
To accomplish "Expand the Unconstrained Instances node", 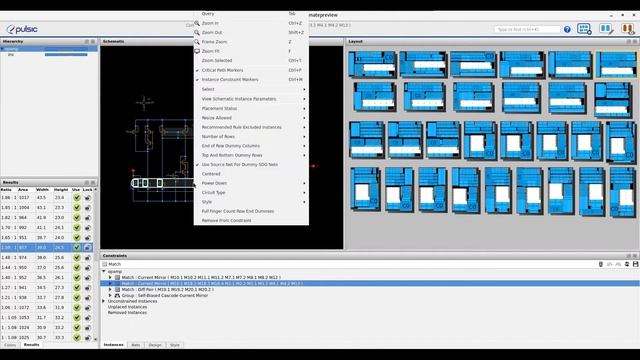I will click(x=104, y=301).
